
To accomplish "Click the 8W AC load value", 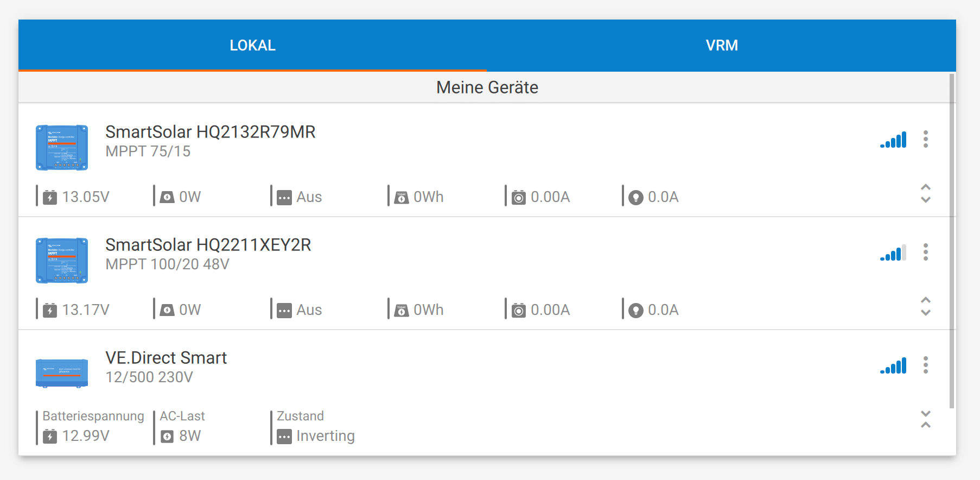I will coord(190,435).
